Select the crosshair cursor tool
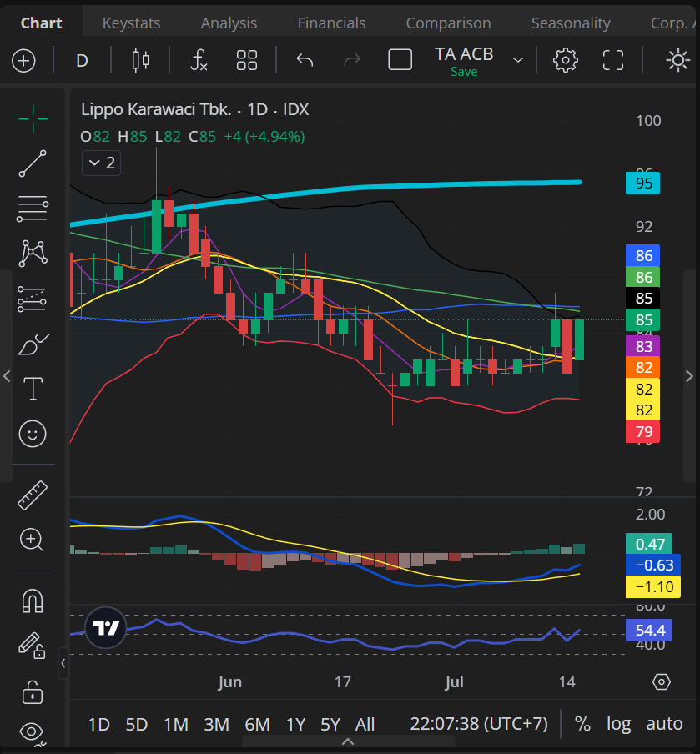The height and width of the screenshot is (754, 700). (x=33, y=118)
